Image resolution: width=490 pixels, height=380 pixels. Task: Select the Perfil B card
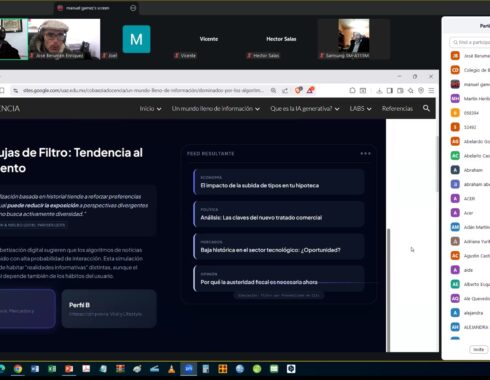[109, 309]
